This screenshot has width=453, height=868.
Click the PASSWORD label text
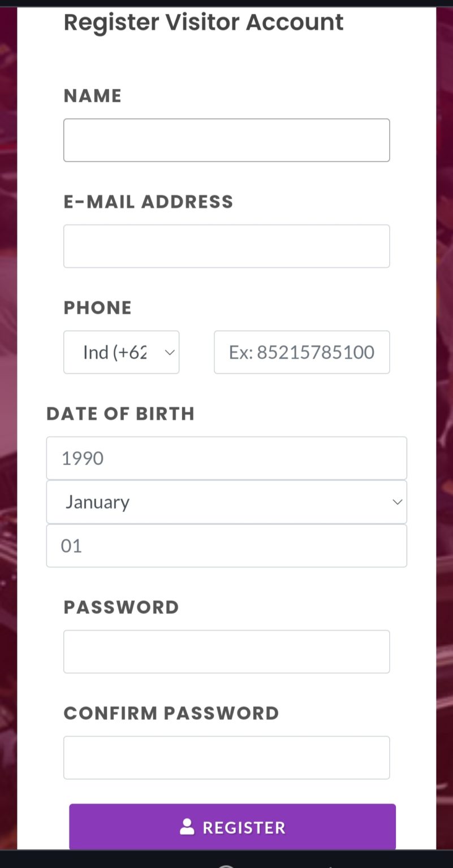coord(121,607)
